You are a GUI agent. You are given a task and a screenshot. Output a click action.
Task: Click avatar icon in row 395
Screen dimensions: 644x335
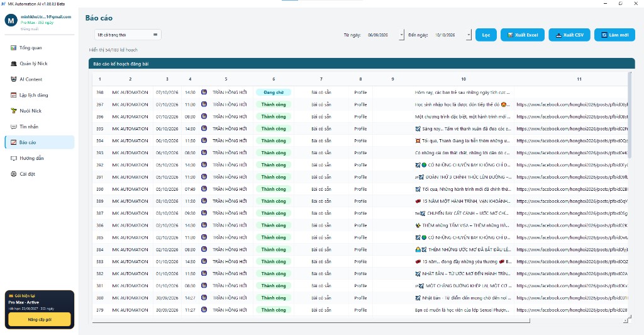(x=204, y=128)
